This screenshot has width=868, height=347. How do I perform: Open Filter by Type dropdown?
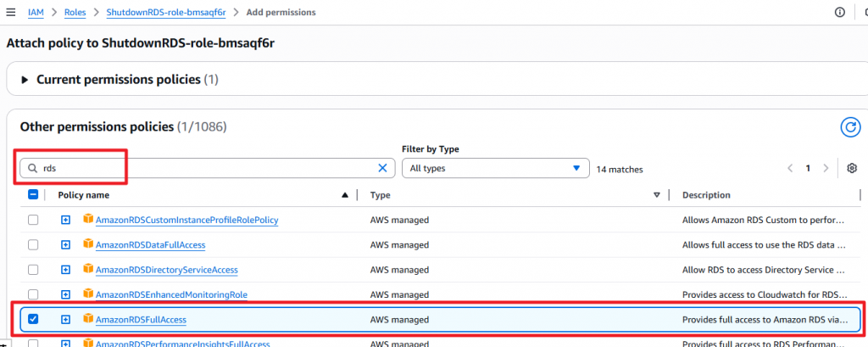click(x=495, y=168)
